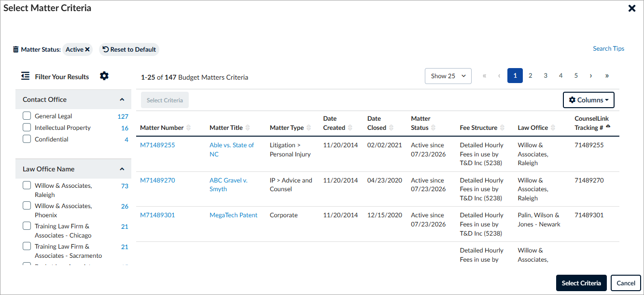Sort by Matter Number column arrows

point(189,128)
